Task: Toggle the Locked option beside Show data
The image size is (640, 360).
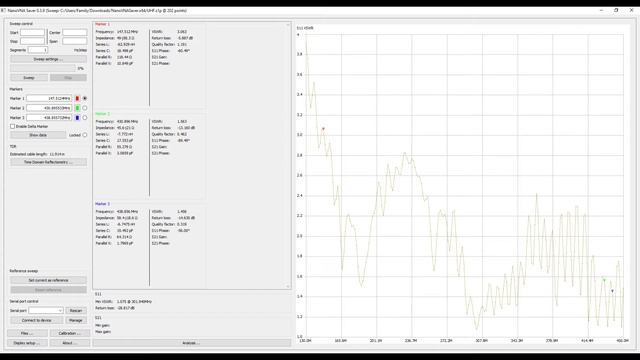Action: [x=85, y=135]
